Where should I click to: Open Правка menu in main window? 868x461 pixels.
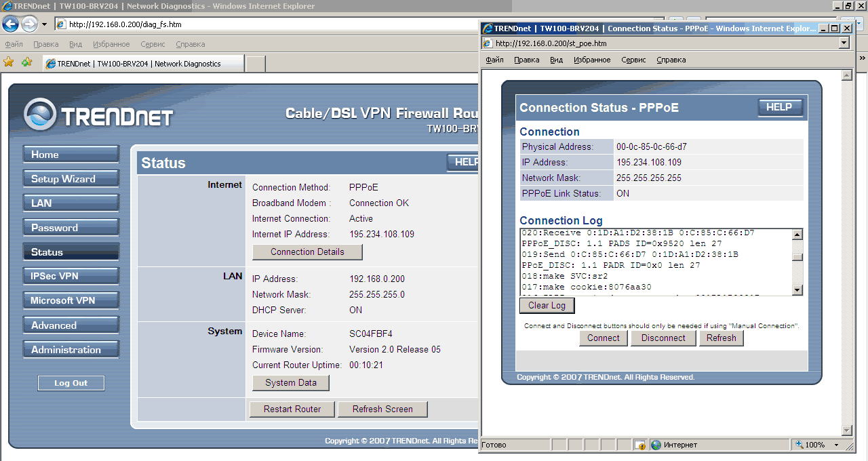coord(46,44)
